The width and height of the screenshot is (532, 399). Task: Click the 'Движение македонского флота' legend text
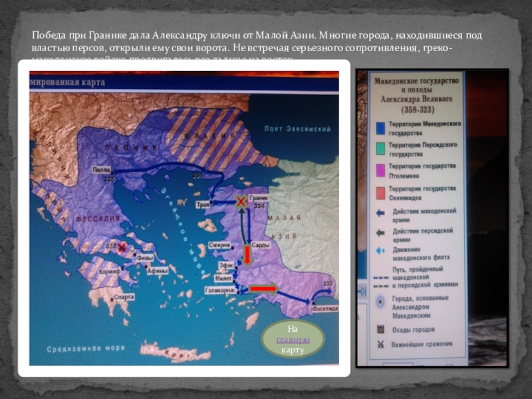pos(421,254)
